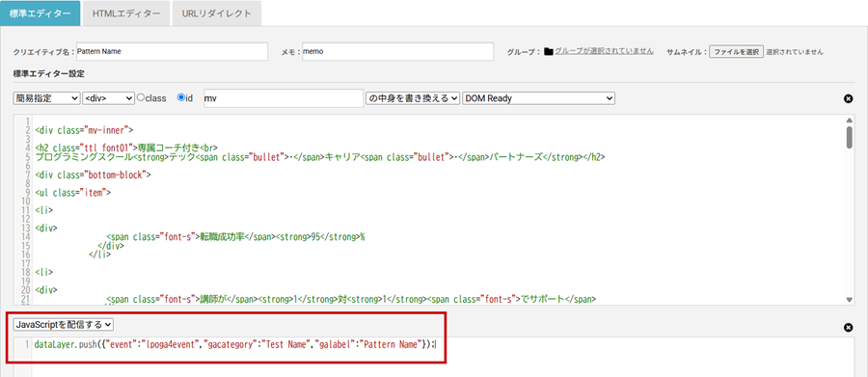
Task: Click the 転職成功率 span code line
Action: [x=236, y=237]
